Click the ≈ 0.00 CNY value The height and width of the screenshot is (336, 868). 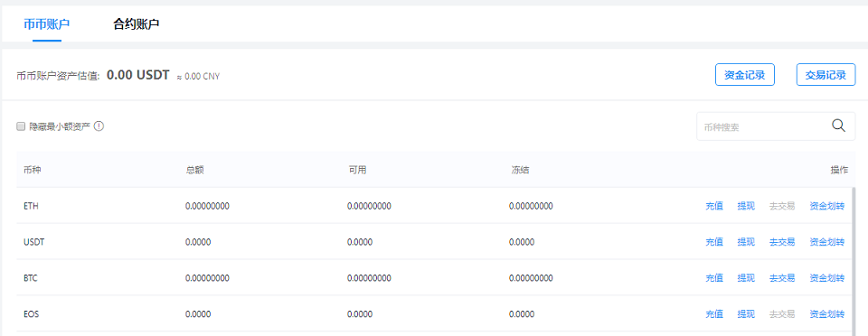point(198,76)
